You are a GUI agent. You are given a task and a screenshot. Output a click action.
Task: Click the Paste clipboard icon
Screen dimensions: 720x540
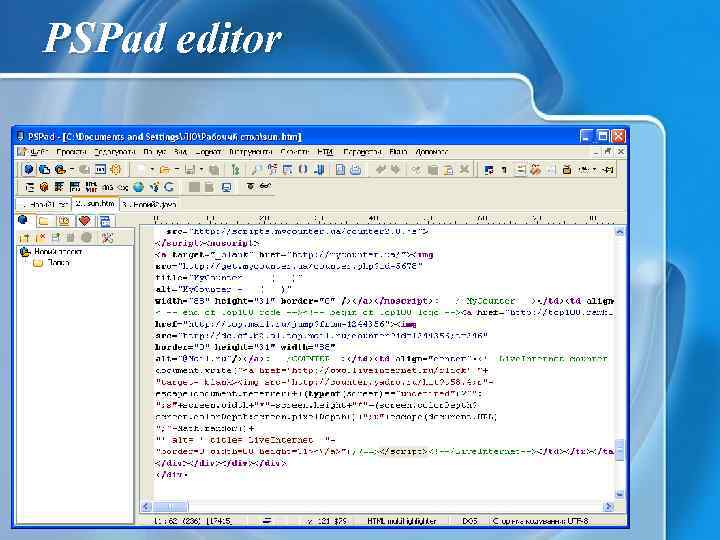(x=449, y=169)
